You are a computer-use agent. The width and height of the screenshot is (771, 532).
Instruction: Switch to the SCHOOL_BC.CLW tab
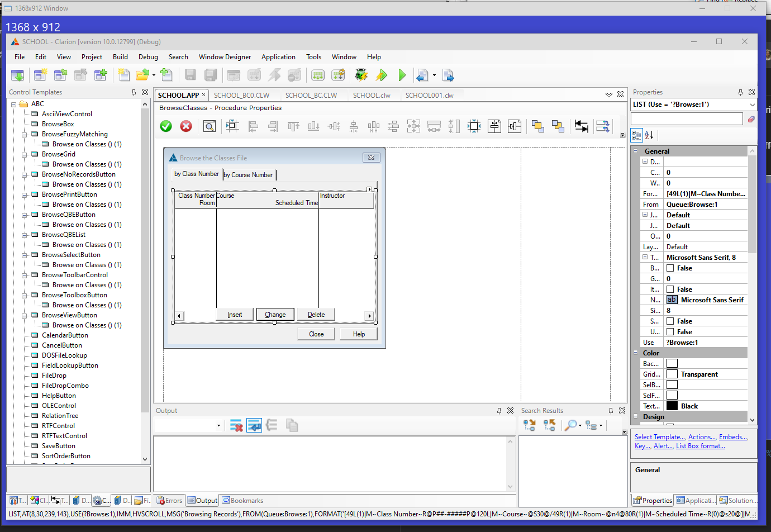311,96
